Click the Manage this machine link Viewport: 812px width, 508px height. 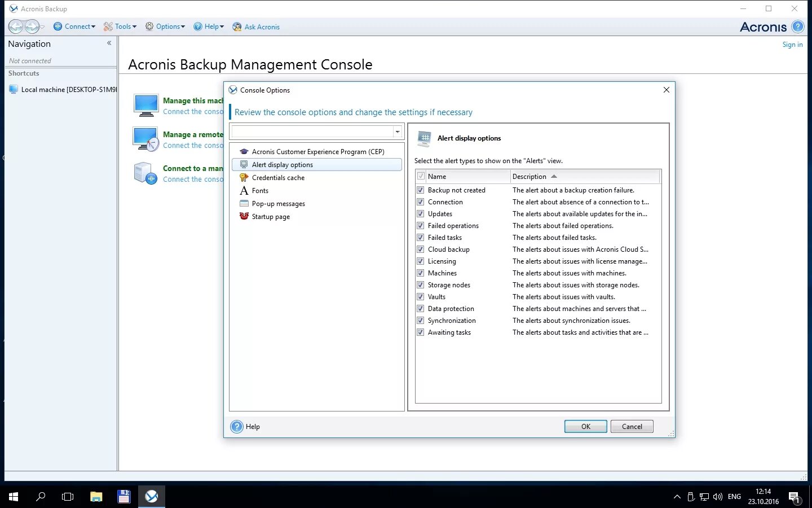coord(193,100)
